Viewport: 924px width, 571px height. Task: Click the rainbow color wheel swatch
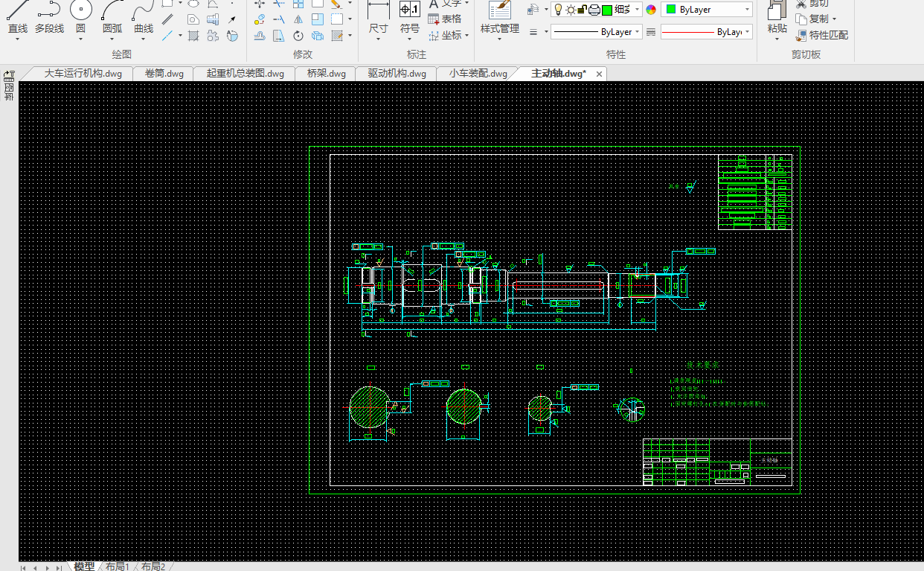click(x=651, y=10)
